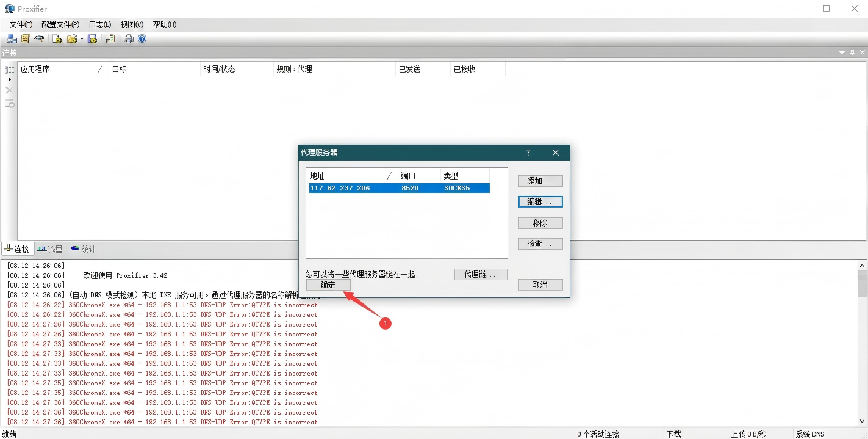
Task: Open the Proxy Servers toolbar icon
Action: 12,39
